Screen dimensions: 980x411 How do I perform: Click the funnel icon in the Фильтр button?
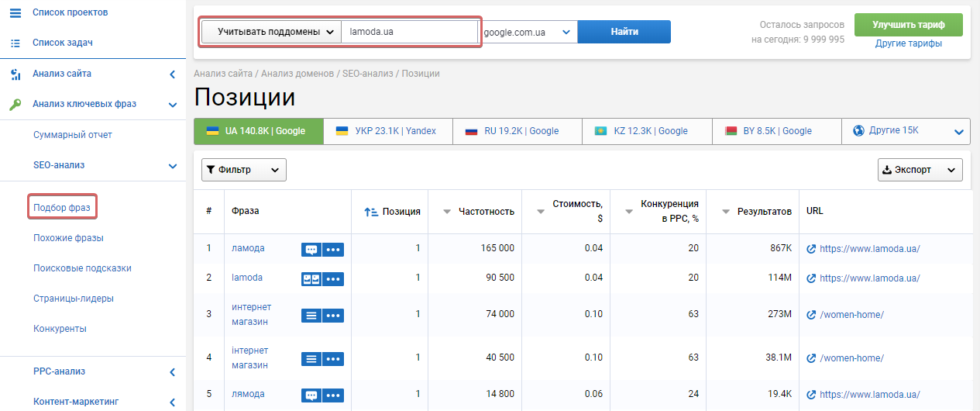pyautogui.click(x=211, y=170)
